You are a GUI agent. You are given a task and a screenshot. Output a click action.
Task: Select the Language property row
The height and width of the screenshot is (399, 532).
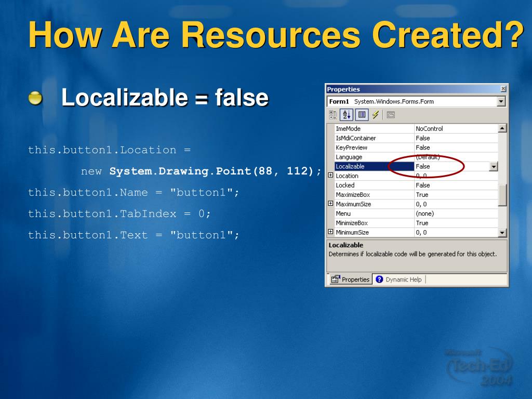pyautogui.click(x=416, y=157)
